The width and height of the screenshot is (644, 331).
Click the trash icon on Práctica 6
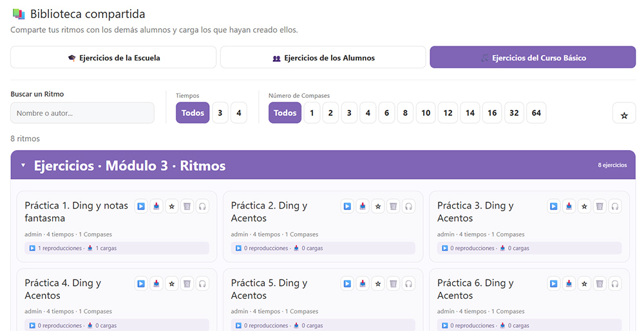(600, 283)
